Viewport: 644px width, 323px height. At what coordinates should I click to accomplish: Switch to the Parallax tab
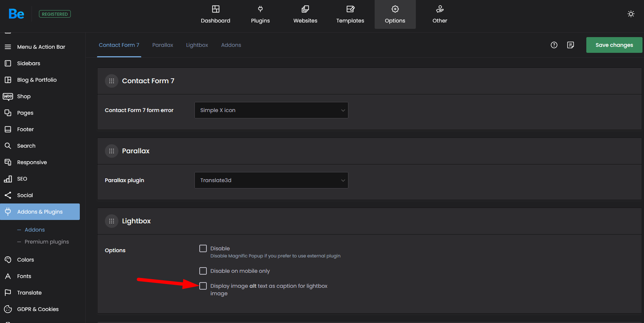pos(163,45)
